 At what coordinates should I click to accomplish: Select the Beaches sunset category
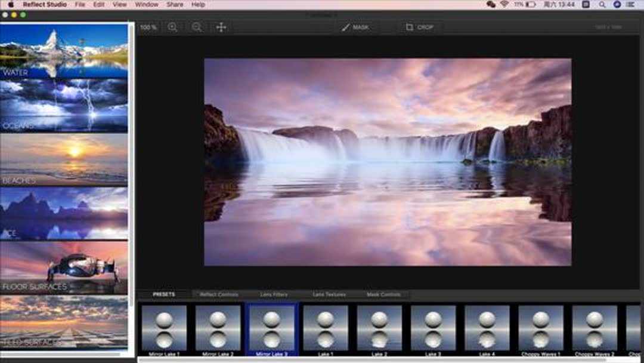(x=64, y=159)
